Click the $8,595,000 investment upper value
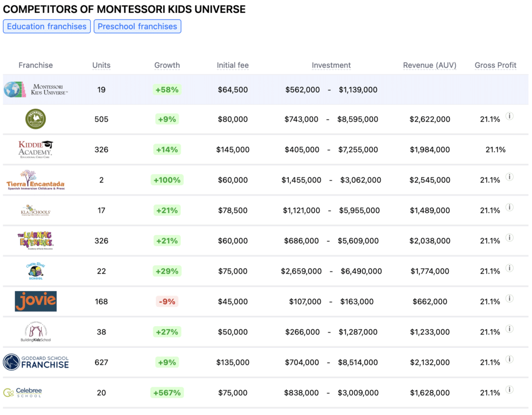532x415 pixels. click(x=357, y=119)
